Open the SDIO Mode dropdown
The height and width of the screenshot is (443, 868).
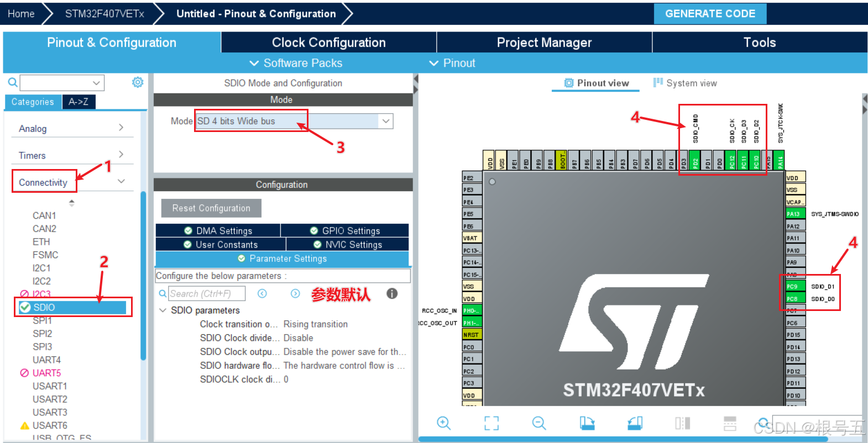pos(386,121)
